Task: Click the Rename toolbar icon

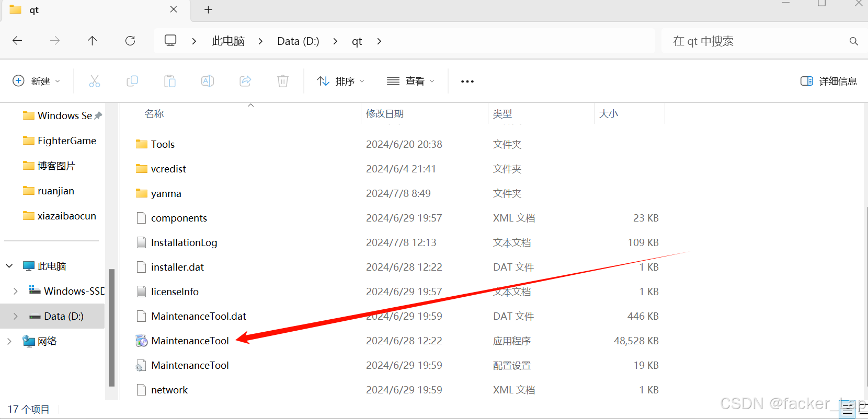Action: 208,81
